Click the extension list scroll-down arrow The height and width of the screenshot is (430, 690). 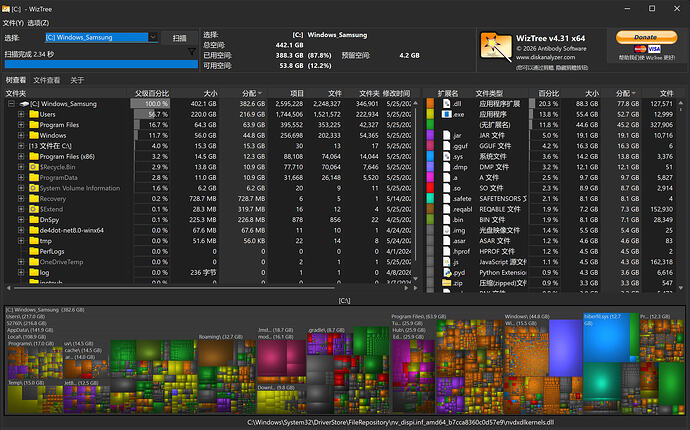pos(681,288)
